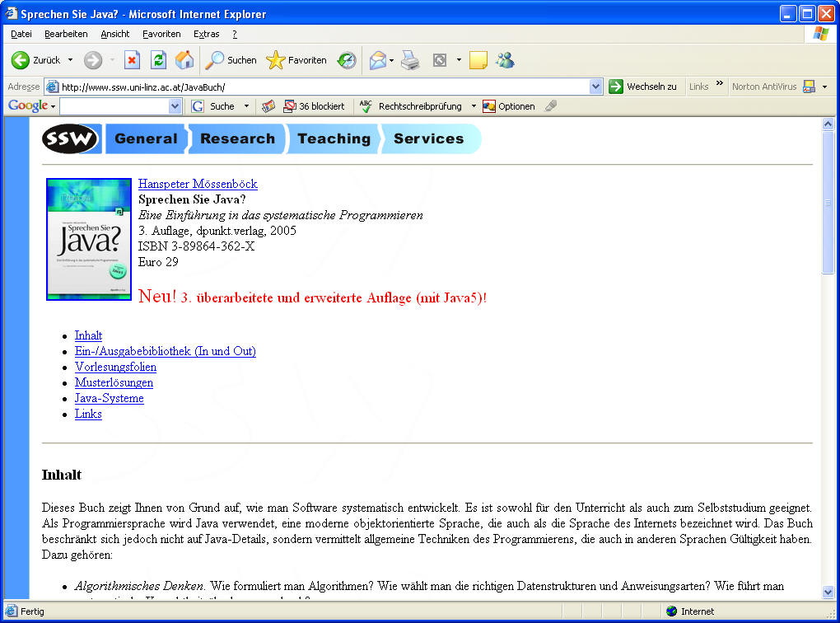Open the Favoriten menu in menu bar
Viewport: 840px width, 623px height.
[161, 34]
